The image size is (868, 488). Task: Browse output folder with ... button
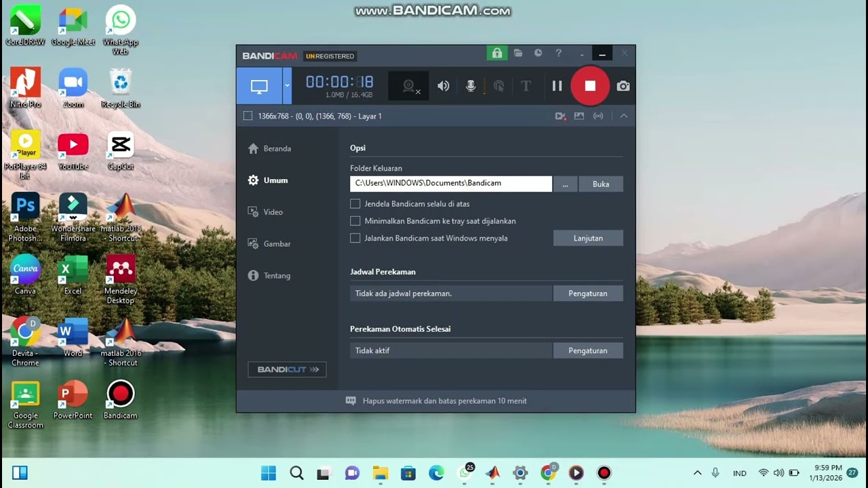566,184
